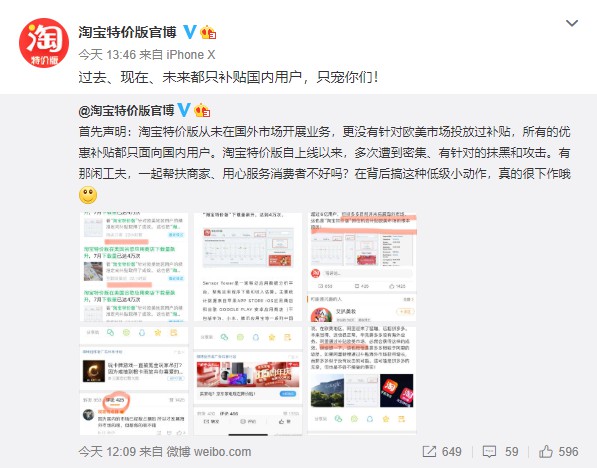Open the bottom-left thumbnail with circled comment count
The image size is (597, 468).
(x=134, y=380)
